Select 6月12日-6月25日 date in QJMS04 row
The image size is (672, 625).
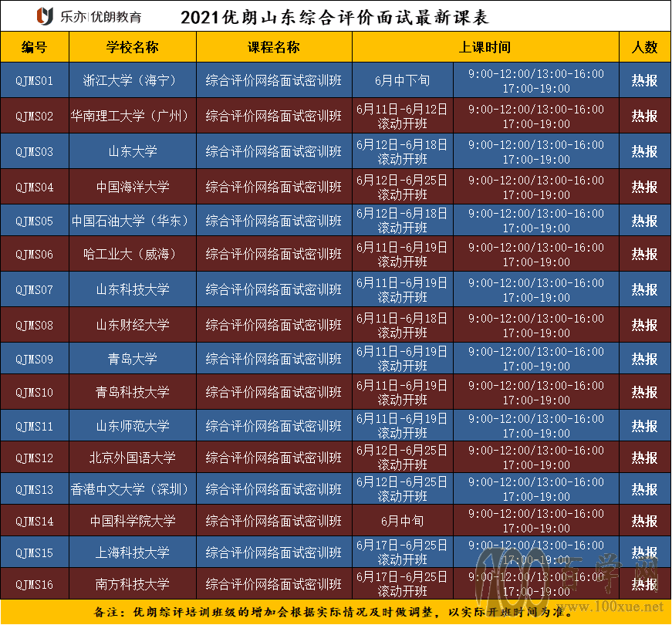tap(402, 181)
